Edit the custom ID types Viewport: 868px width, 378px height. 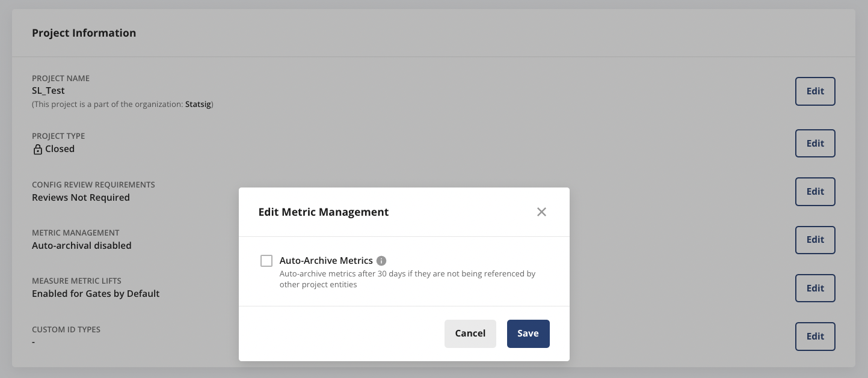tap(815, 336)
